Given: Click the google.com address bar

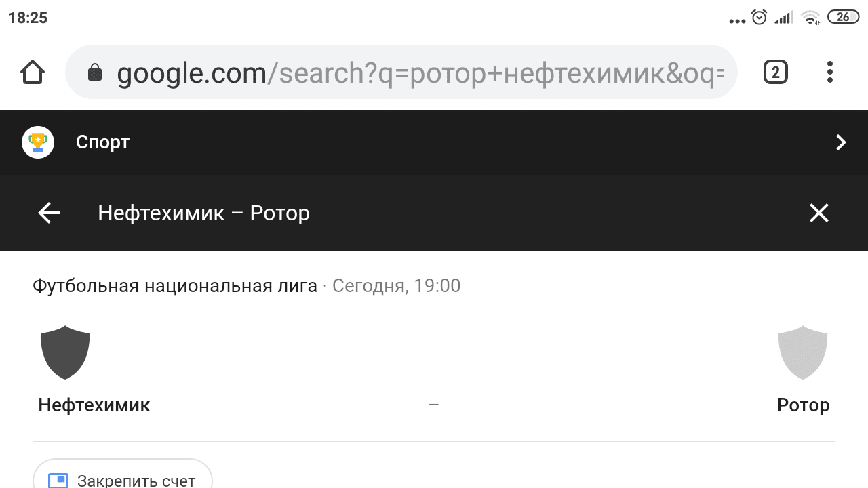Looking at the screenshot, I should (420, 73).
